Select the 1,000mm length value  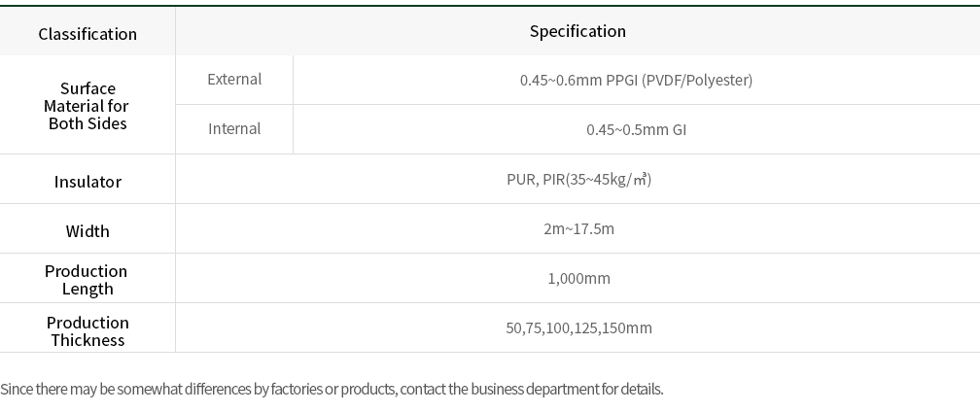click(x=578, y=278)
